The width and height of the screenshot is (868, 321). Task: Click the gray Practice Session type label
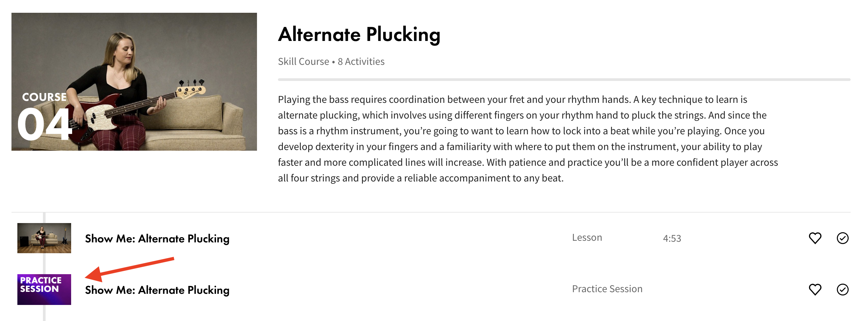[x=607, y=289]
